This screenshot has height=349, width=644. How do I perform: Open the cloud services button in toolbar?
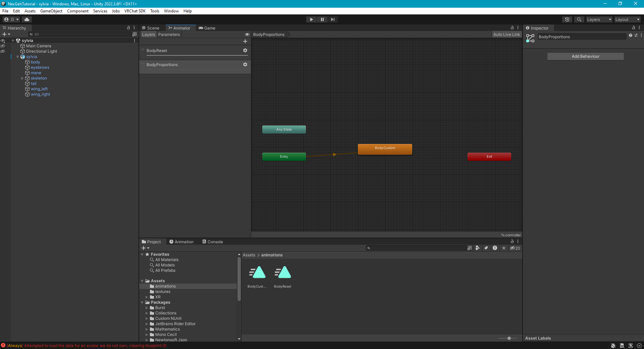(27, 19)
